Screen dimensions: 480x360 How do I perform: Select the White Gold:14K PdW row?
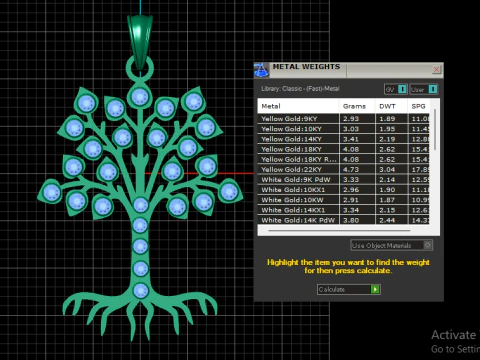point(343,220)
